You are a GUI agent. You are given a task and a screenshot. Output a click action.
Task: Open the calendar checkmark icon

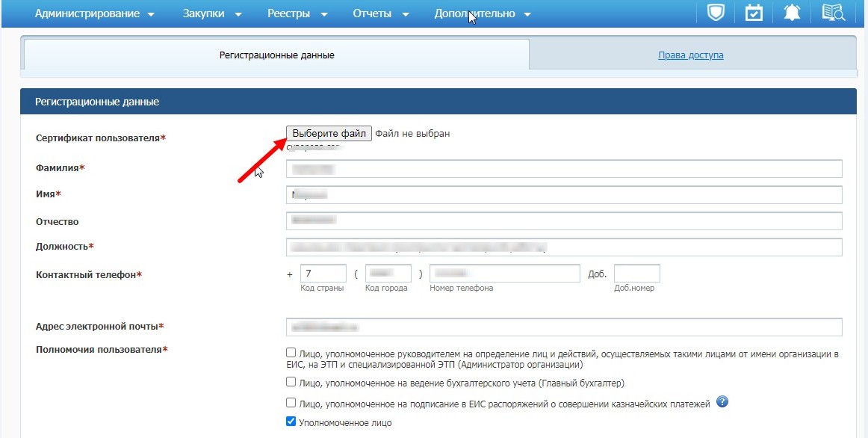point(754,13)
